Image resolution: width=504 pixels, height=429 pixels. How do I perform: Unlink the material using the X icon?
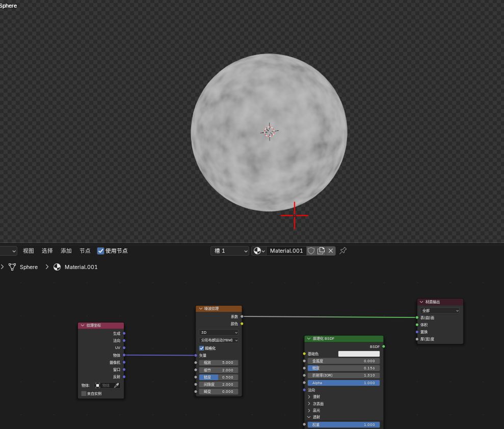[x=331, y=251]
